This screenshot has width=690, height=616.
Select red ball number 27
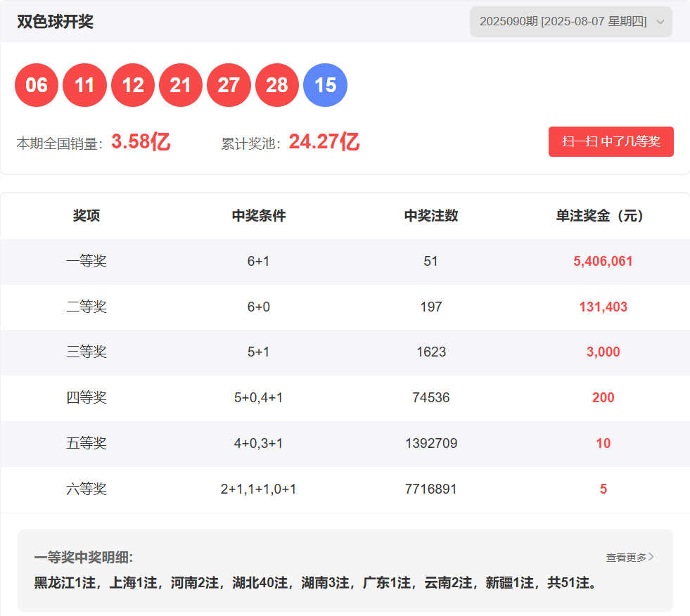click(x=229, y=85)
